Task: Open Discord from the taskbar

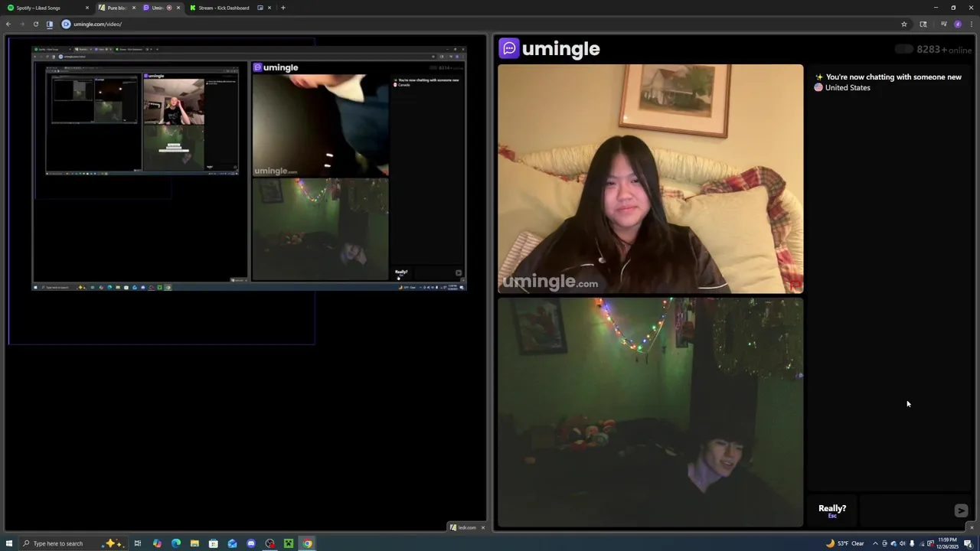Action: (251, 543)
